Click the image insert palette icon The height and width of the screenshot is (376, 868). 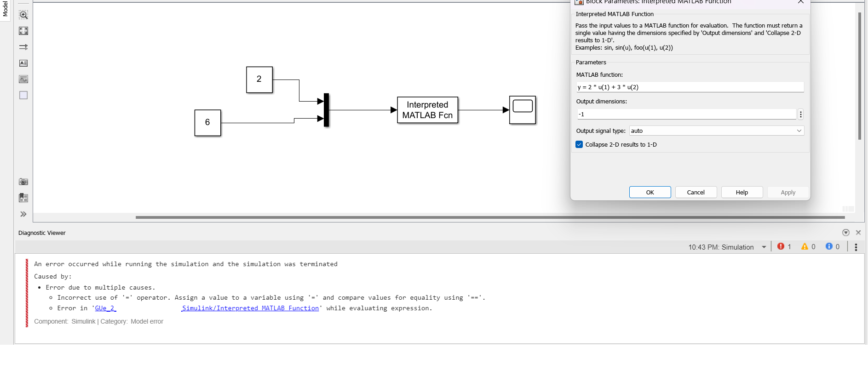click(23, 79)
